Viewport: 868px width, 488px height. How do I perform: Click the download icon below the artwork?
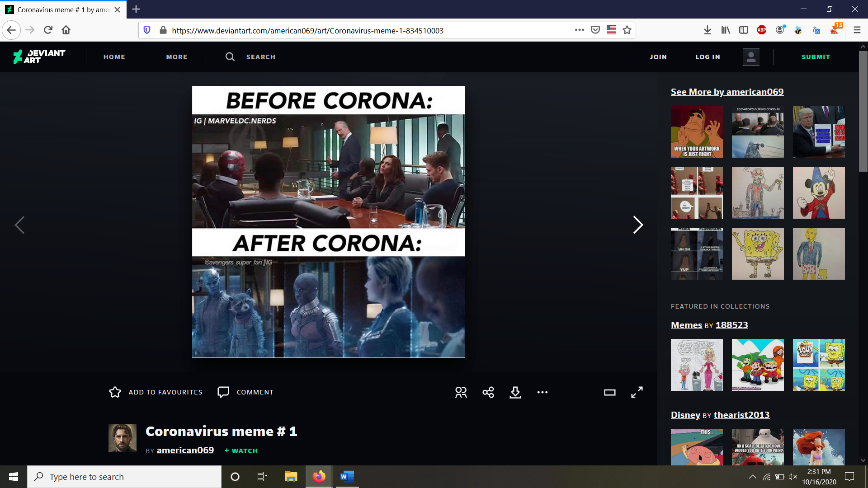(x=515, y=392)
